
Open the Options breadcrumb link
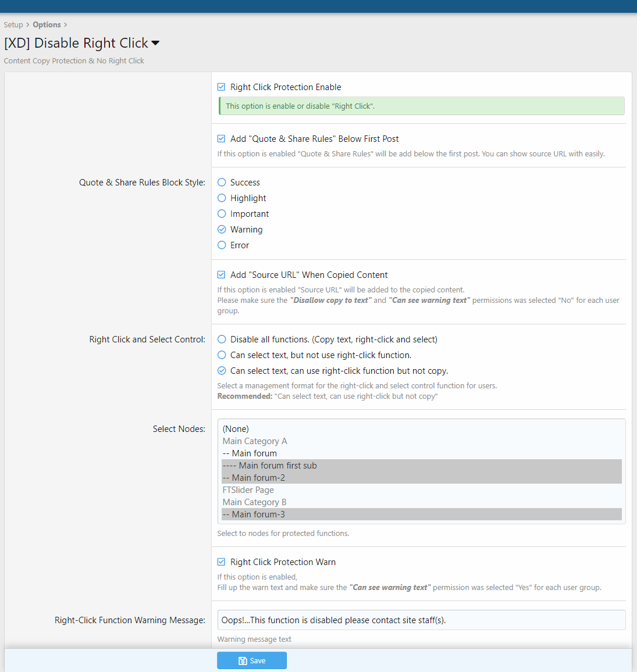pos(47,25)
